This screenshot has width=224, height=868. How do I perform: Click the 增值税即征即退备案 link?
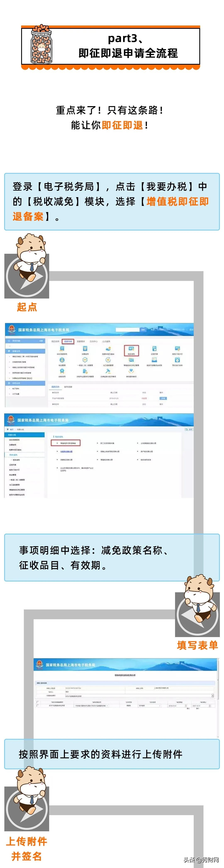coord(68,443)
